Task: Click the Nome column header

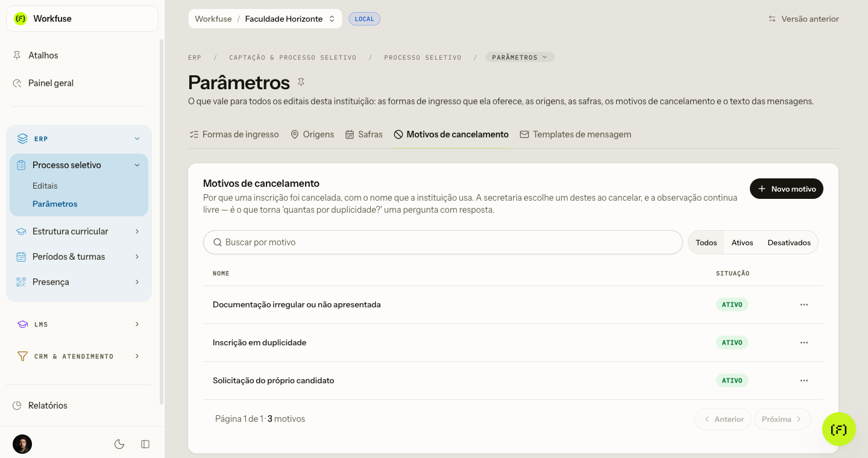Action: point(221,274)
